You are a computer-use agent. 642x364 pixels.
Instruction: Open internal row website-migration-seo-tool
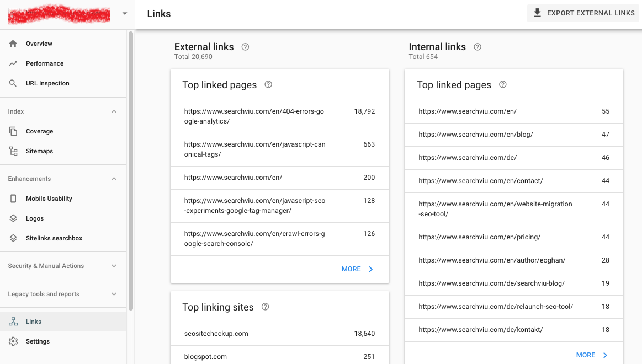[514, 209]
